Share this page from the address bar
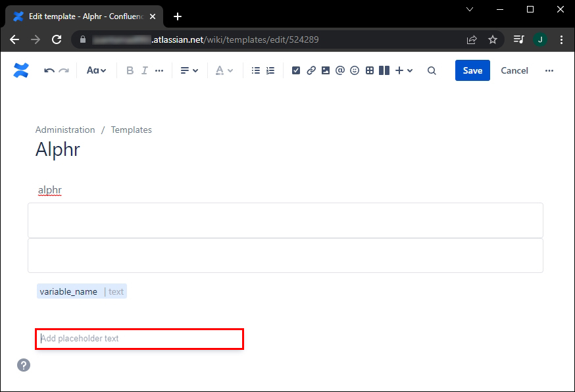The image size is (575, 392). [x=472, y=39]
